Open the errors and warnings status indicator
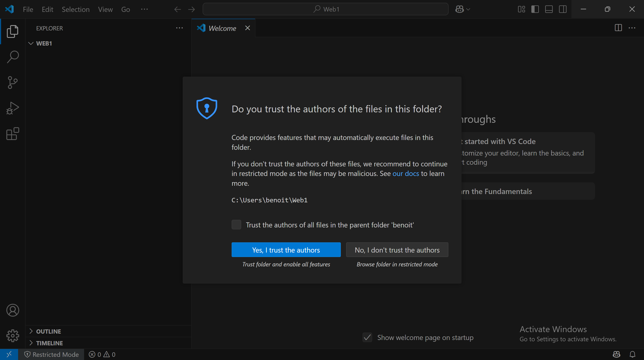Image resolution: width=644 pixels, height=360 pixels. (102, 354)
